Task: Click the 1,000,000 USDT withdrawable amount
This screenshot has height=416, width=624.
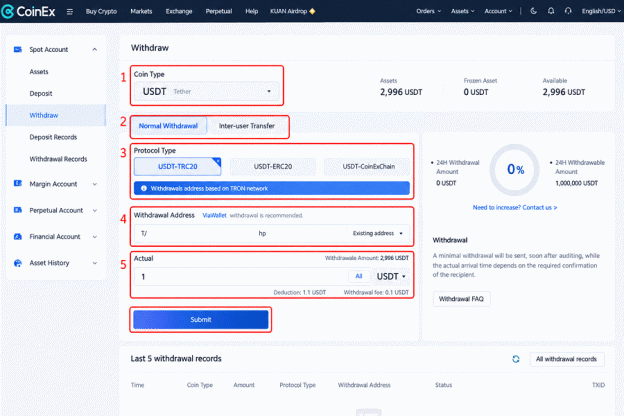Action: [577, 183]
